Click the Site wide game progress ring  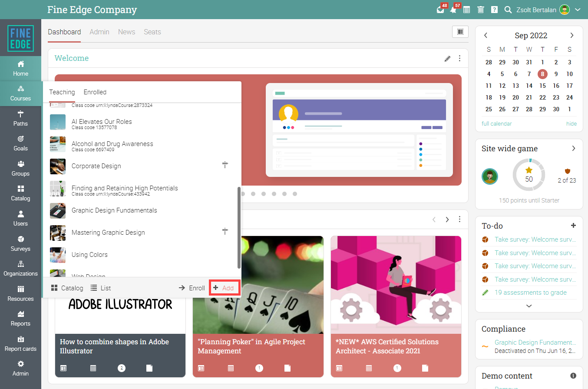(x=529, y=175)
